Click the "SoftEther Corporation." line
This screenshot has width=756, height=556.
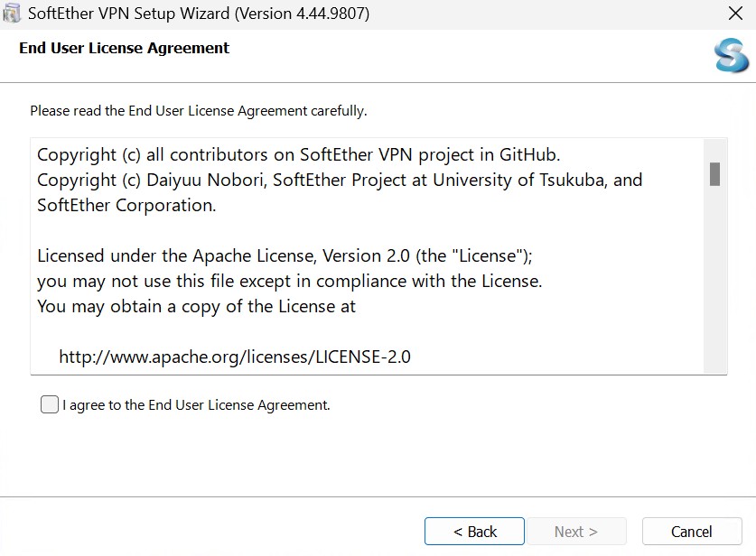click(x=126, y=205)
